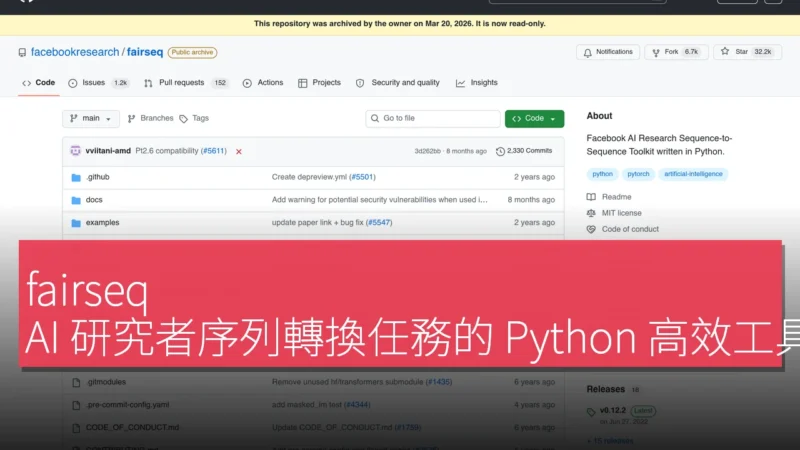Click the folder icon beside .github
This screenshot has width=800, height=450.
pos(76,178)
